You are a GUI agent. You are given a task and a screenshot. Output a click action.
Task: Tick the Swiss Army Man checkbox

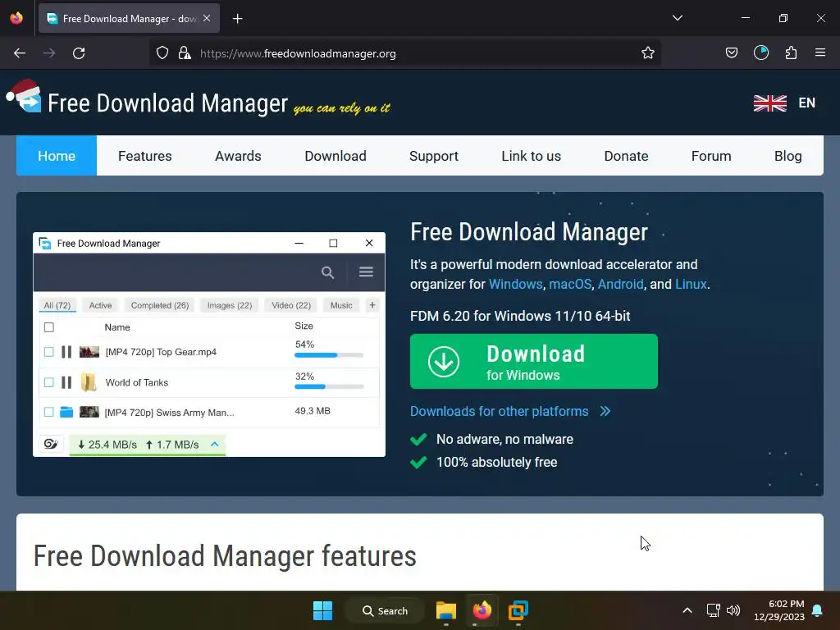[x=48, y=412]
